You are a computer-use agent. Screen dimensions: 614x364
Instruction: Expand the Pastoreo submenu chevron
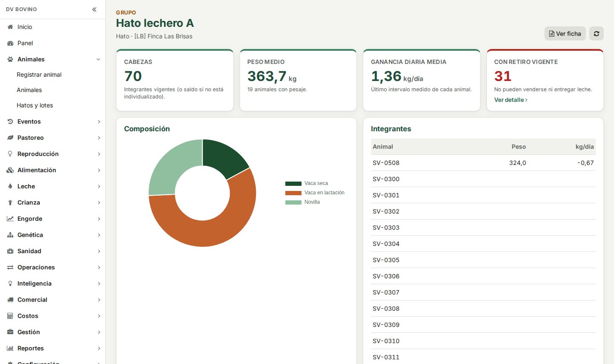(98, 138)
